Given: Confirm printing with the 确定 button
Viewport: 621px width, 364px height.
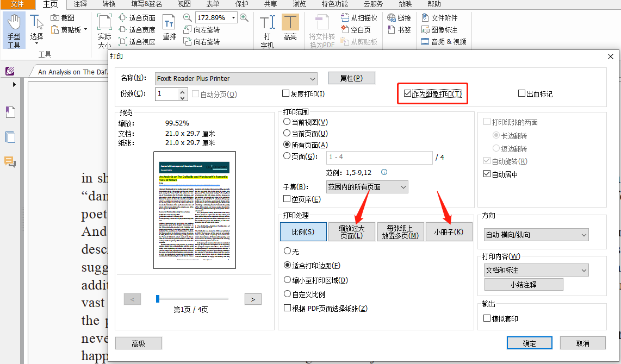Looking at the screenshot, I should [529, 342].
